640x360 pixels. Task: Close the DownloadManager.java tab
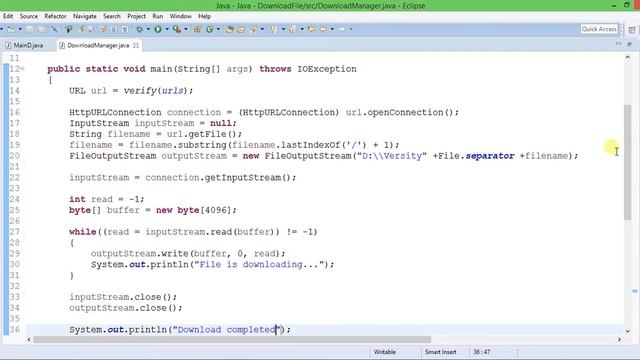pyautogui.click(x=136, y=45)
